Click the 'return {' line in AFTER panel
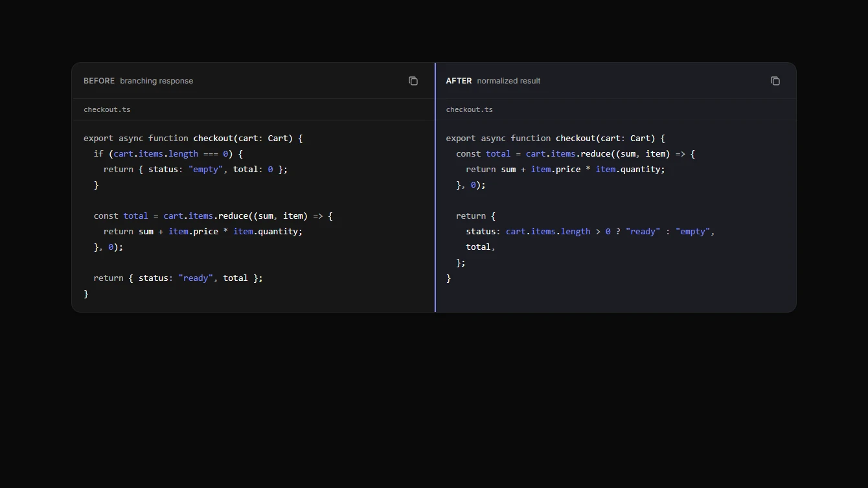Viewport: 868px width, 488px height. 475,216
